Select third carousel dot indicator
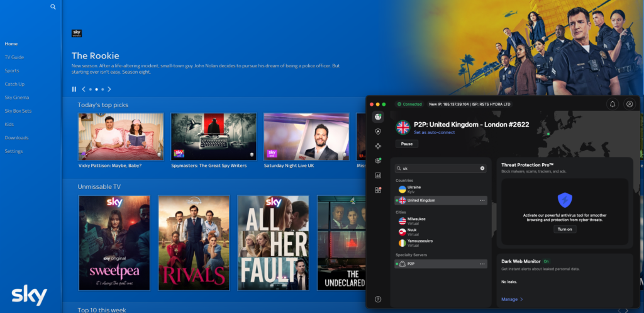 [103, 89]
